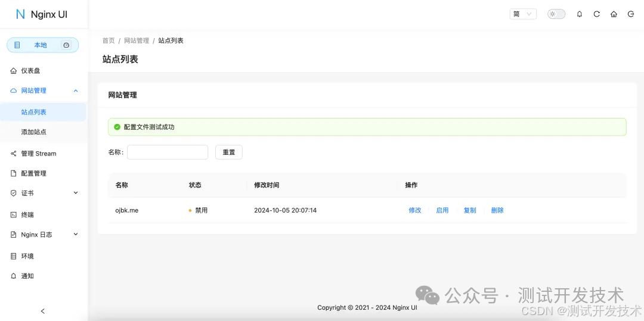Image resolution: width=644 pixels, height=321 pixels.
Task: Go to 管理 Stream page
Action: pos(38,154)
